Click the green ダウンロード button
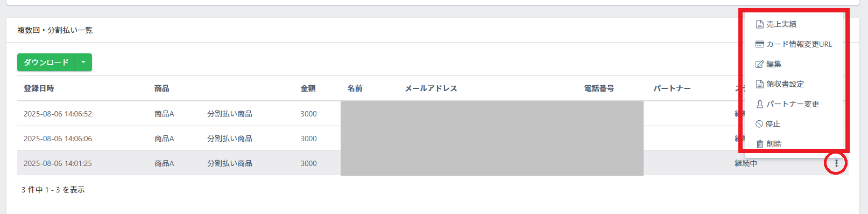 point(46,63)
